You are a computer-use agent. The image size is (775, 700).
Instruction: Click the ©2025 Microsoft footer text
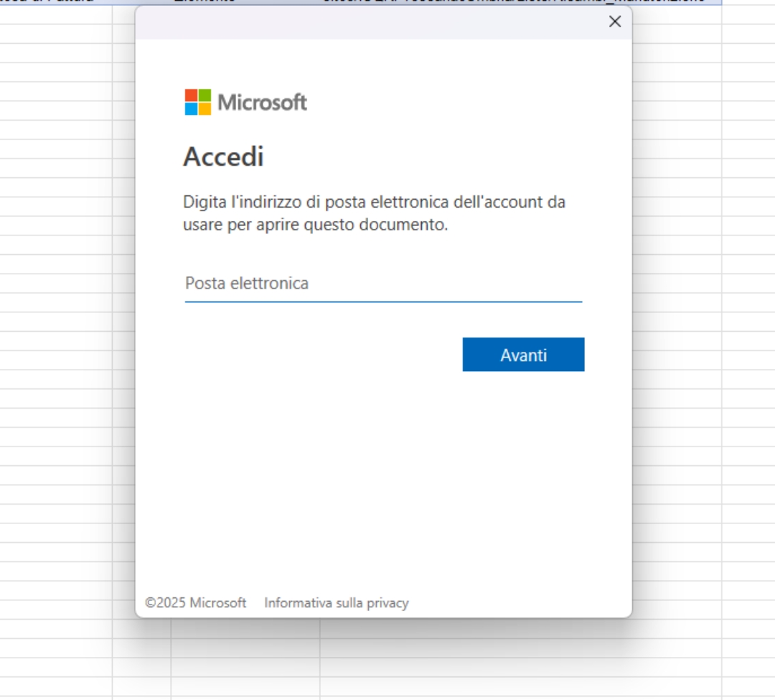pyautogui.click(x=196, y=603)
